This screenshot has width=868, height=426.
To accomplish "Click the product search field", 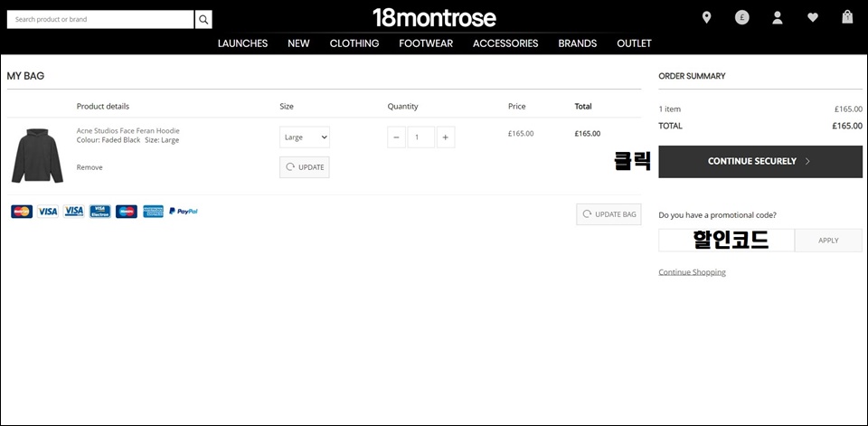I will pos(100,19).
